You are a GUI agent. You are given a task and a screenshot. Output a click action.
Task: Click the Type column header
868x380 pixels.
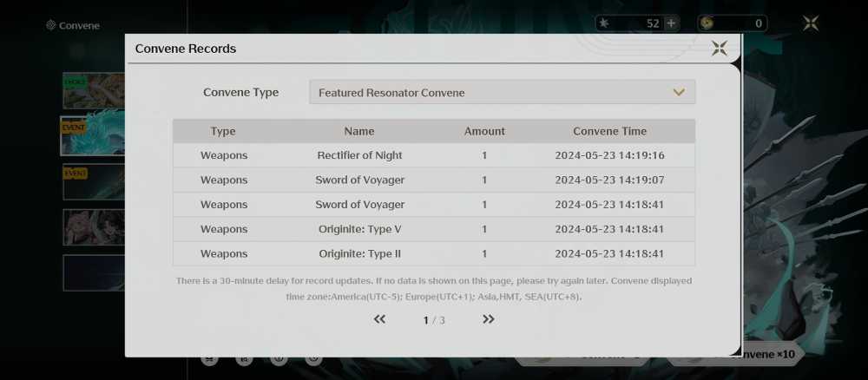tap(223, 131)
